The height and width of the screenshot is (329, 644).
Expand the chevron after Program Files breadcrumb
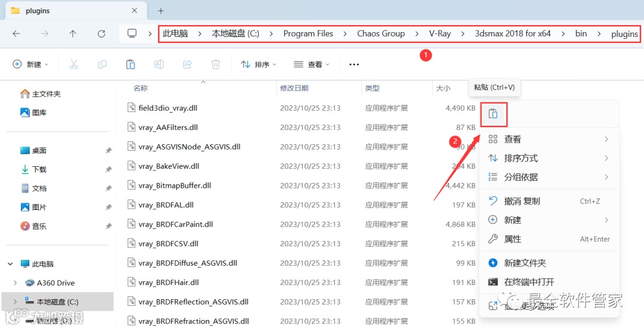tap(345, 34)
